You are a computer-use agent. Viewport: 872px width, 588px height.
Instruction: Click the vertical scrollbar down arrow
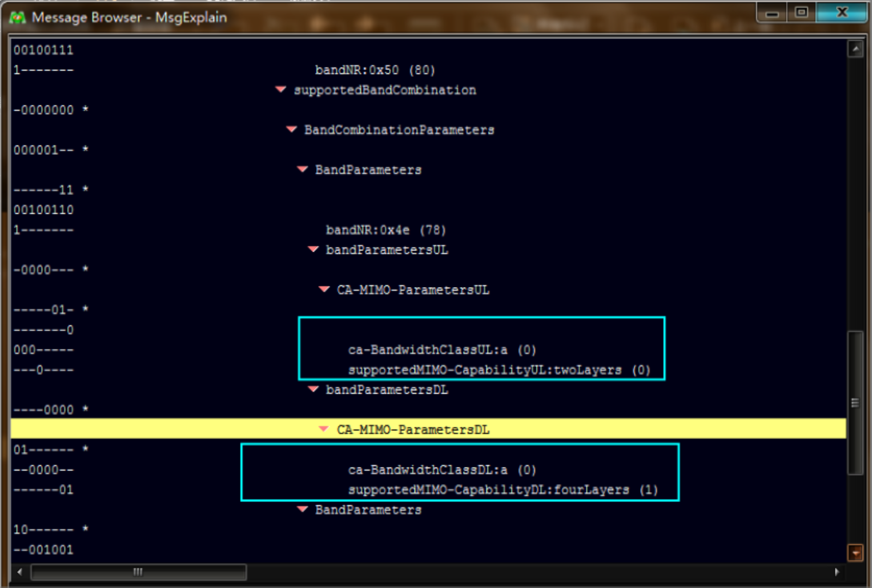coord(855,553)
